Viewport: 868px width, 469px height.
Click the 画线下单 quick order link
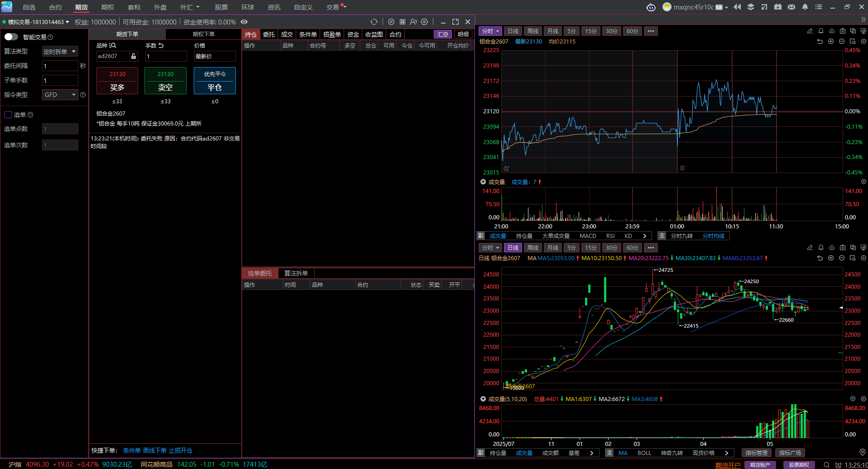(x=155, y=450)
